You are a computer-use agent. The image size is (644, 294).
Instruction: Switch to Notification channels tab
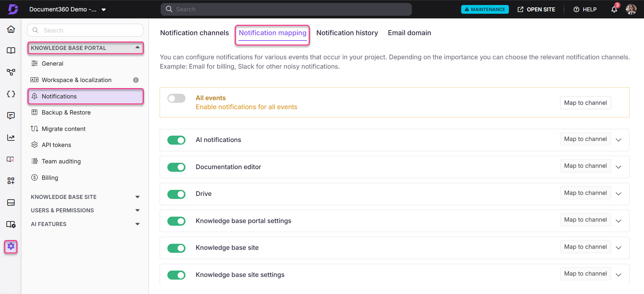[x=195, y=33]
